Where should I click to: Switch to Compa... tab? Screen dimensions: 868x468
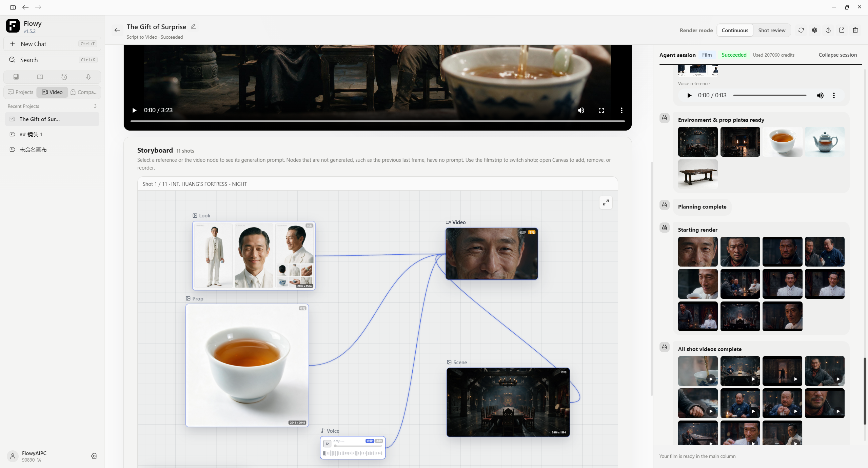pos(84,92)
